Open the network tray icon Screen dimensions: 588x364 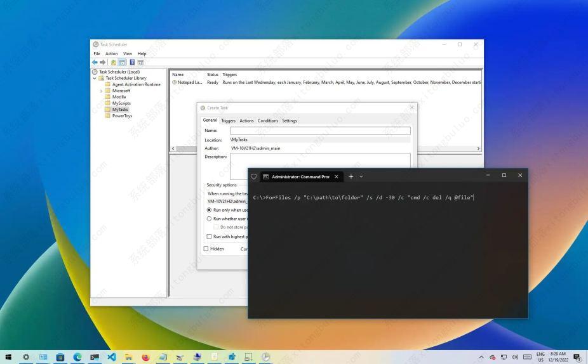[x=504, y=357]
